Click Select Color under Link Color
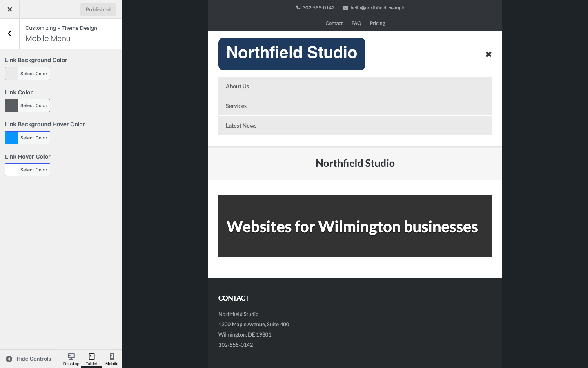 click(x=34, y=105)
